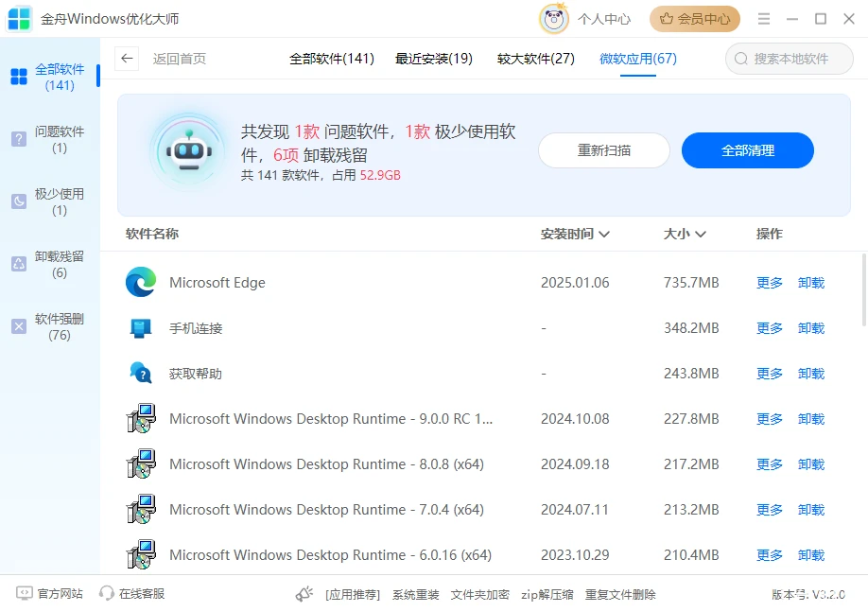This screenshot has width=868, height=612.
Task: Click the 获取帮助 app icon
Action: click(141, 374)
